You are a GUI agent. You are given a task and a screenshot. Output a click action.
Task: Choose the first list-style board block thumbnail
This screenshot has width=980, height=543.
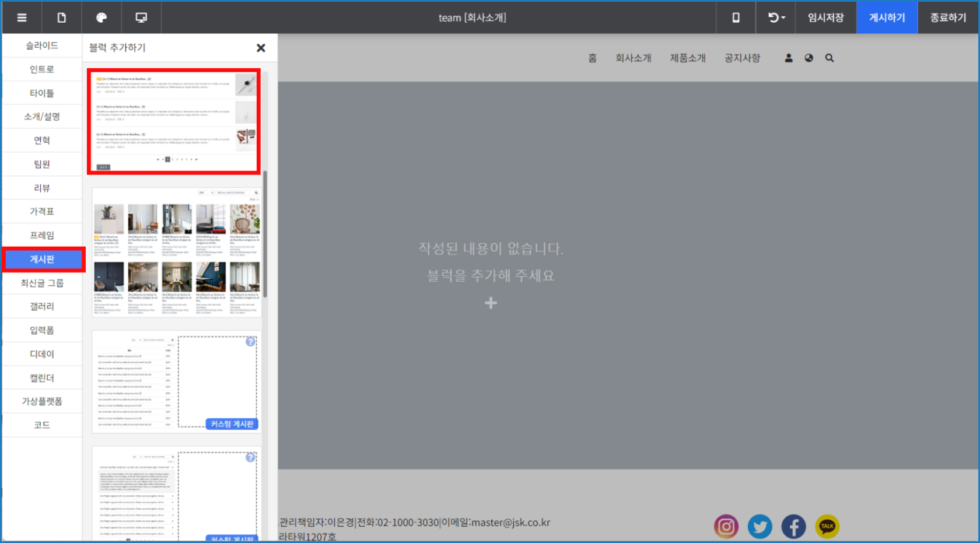tap(174, 121)
